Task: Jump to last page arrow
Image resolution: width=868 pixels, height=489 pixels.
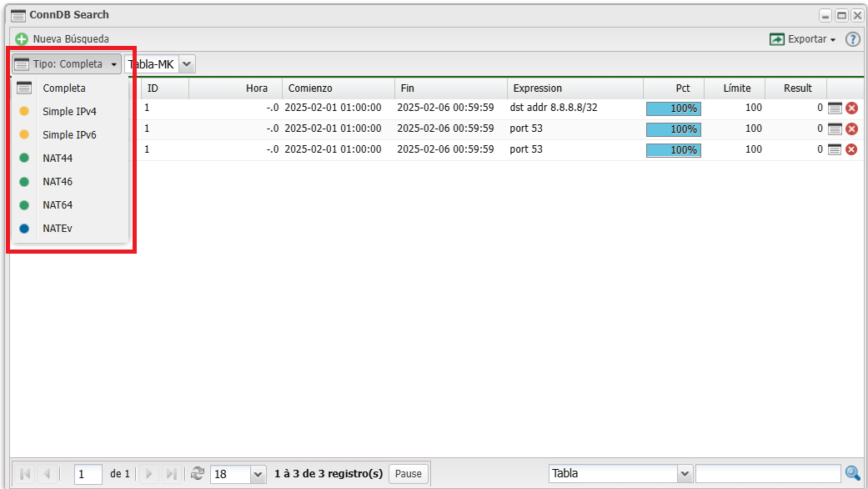Action: (x=171, y=473)
